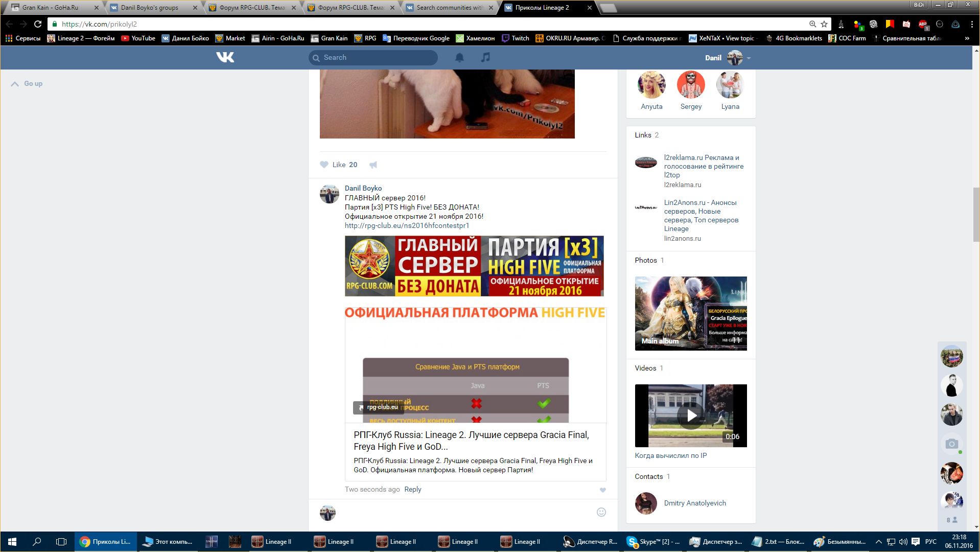Click the Главный сервер banner image
This screenshot has width=980, height=552.
coord(474,266)
